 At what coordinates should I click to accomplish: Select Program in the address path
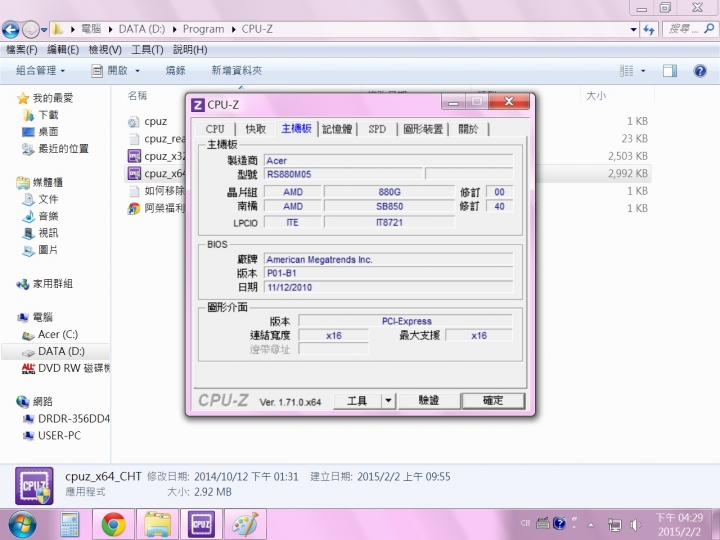(x=203, y=29)
